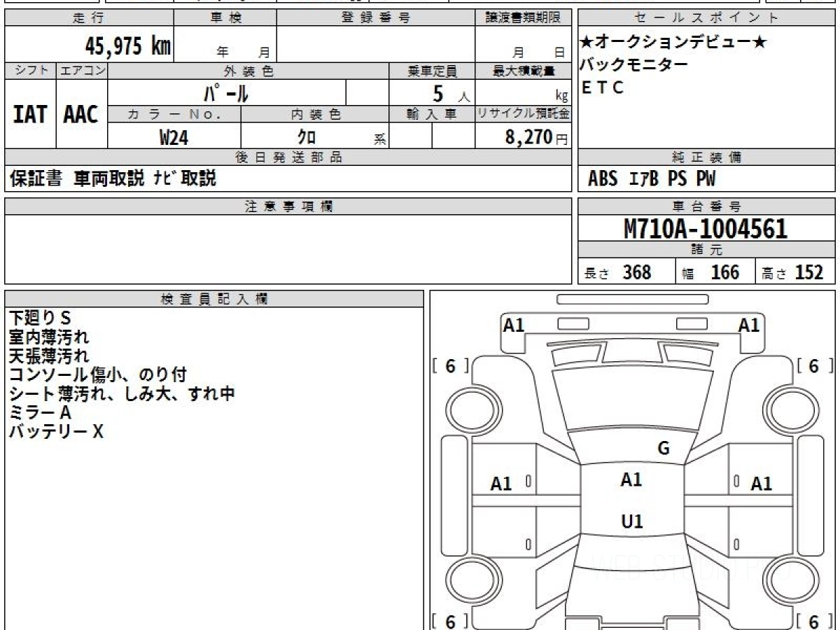Click the inspector note 室内薄汚れ

click(x=49, y=337)
